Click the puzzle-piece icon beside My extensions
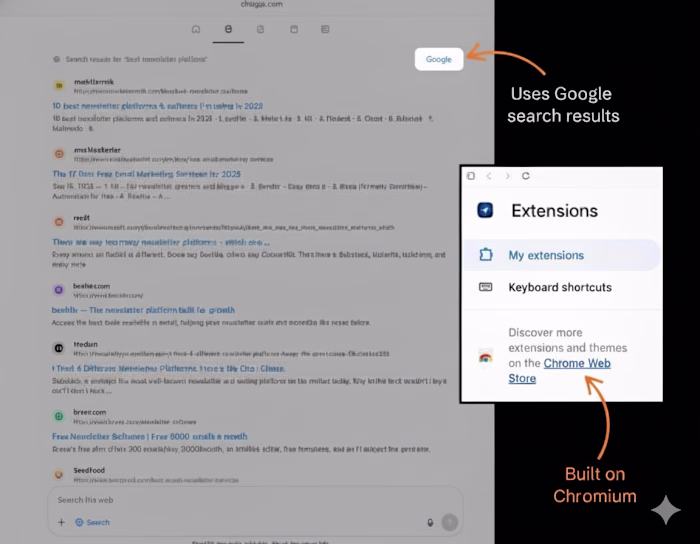Viewport: 700px width, 544px height. tap(486, 255)
